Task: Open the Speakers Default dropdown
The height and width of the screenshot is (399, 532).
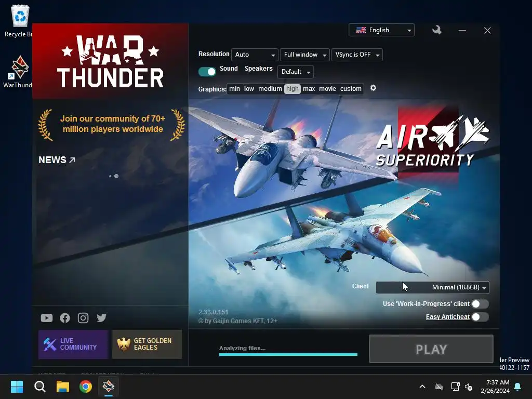Action: tap(296, 72)
